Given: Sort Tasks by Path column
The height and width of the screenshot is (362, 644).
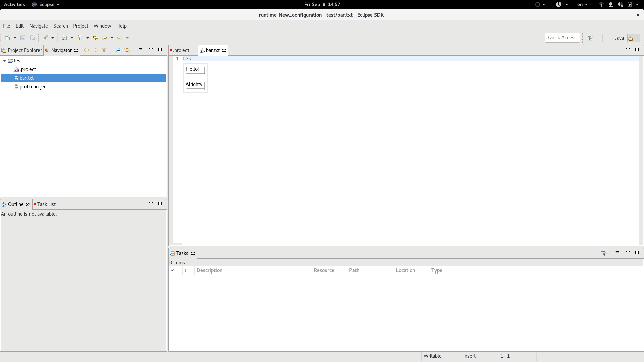Looking at the screenshot, I should [x=370, y=270].
